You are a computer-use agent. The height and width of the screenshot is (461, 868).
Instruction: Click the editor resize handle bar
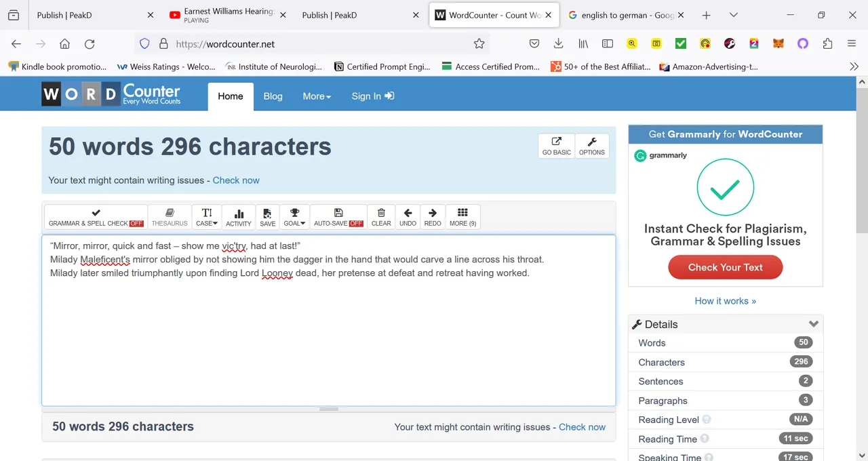point(329,409)
